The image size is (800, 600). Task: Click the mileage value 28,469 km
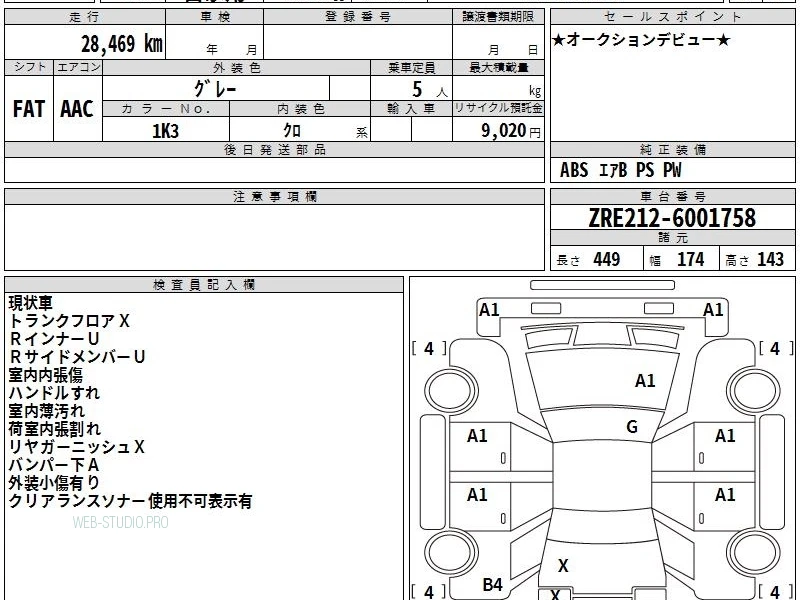pos(122,43)
